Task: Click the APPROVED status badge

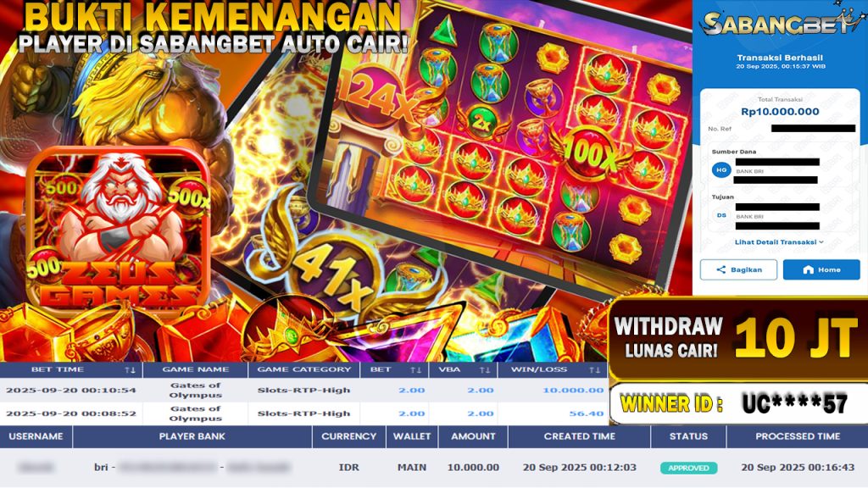Action: 688,468
